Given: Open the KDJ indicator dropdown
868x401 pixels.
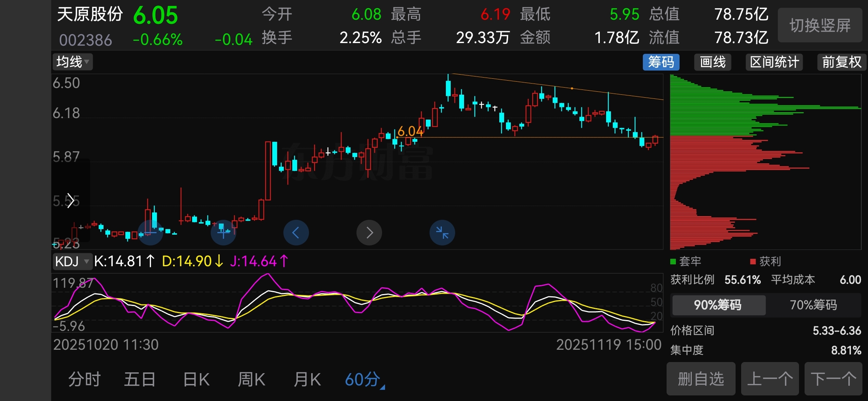Looking at the screenshot, I should 72,261.
